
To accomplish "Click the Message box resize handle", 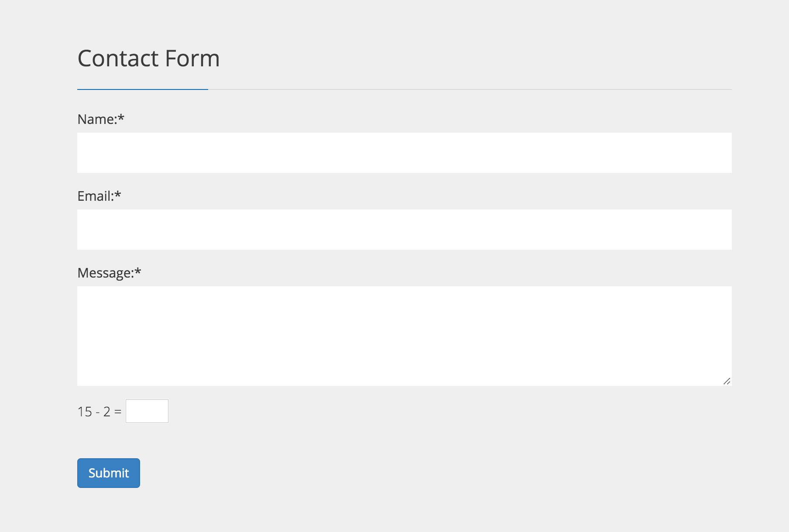I will [x=727, y=381].
